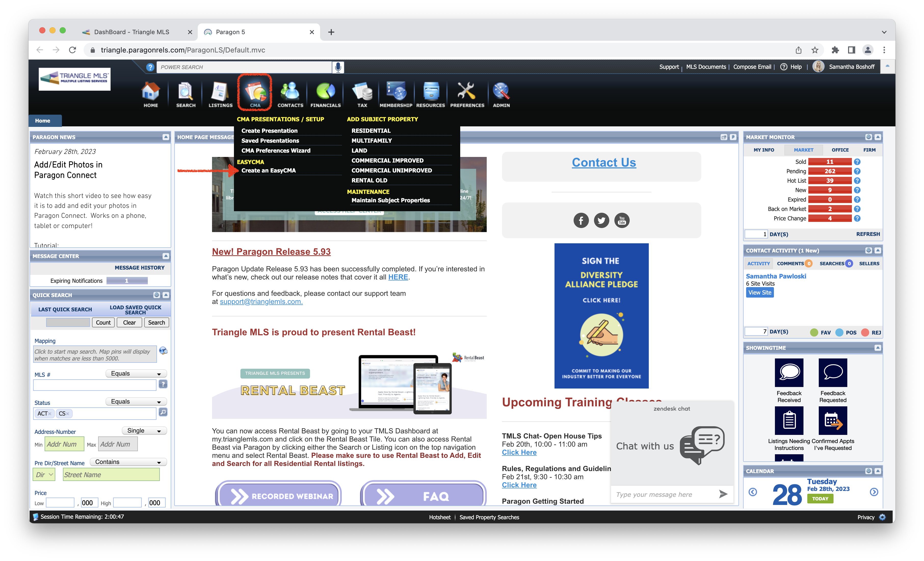This screenshot has height=561, width=924.
Task: Click the red Pending count bar
Action: [x=829, y=171]
